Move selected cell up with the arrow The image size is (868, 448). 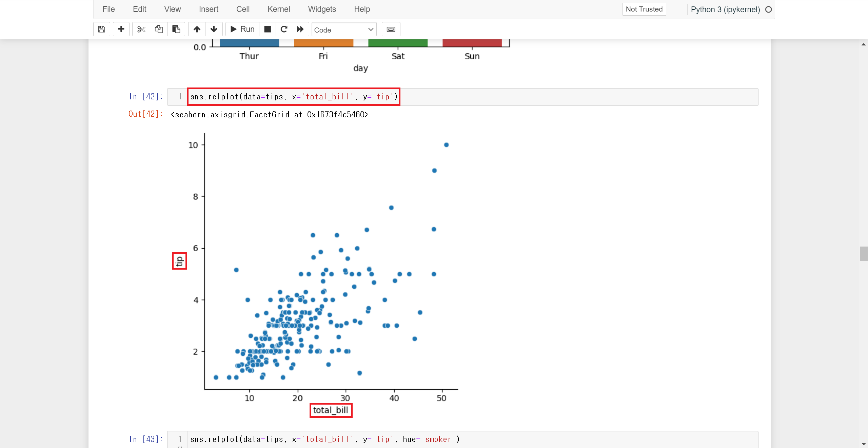tap(197, 29)
